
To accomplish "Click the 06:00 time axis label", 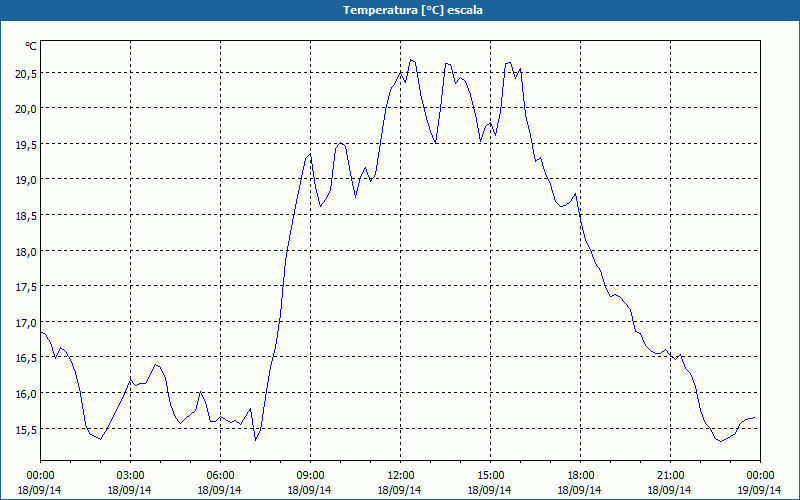I will (220, 476).
